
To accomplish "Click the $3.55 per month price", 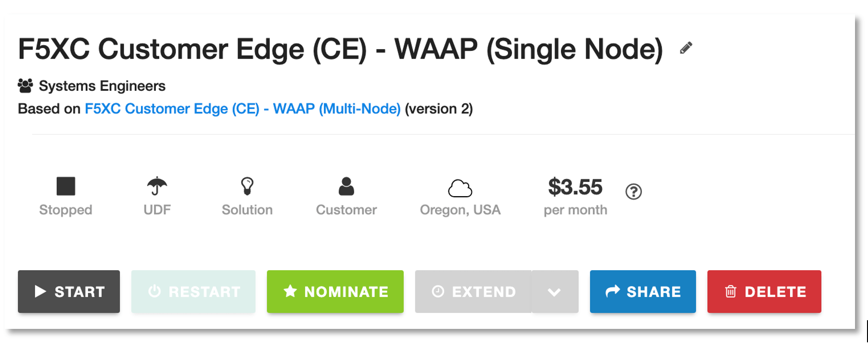I will point(575,188).
